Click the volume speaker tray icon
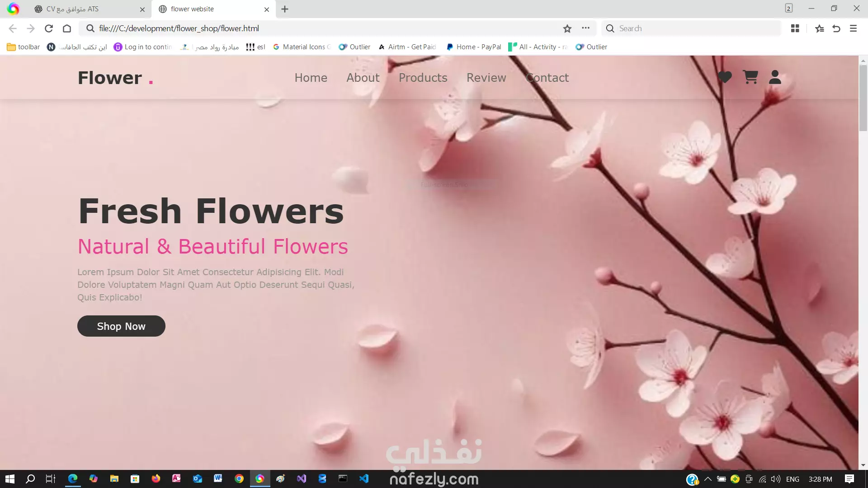The height and width of the screenshot is (488, 868). pos(776,479)
